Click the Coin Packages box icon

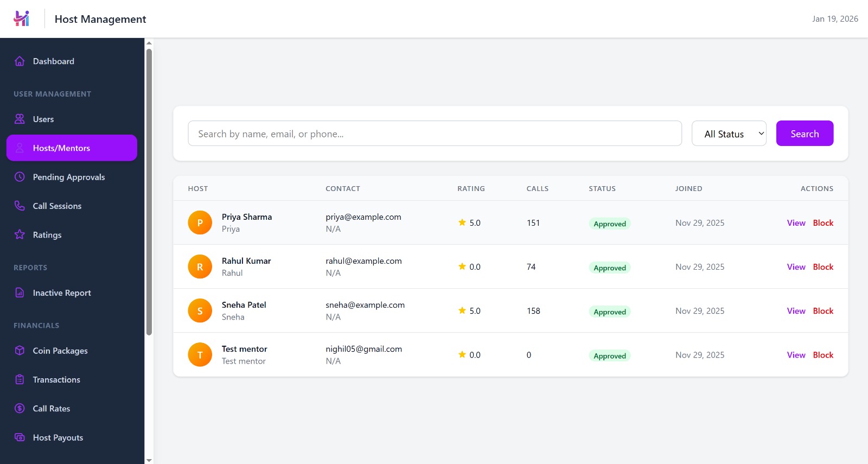click(x=20, y=351)
